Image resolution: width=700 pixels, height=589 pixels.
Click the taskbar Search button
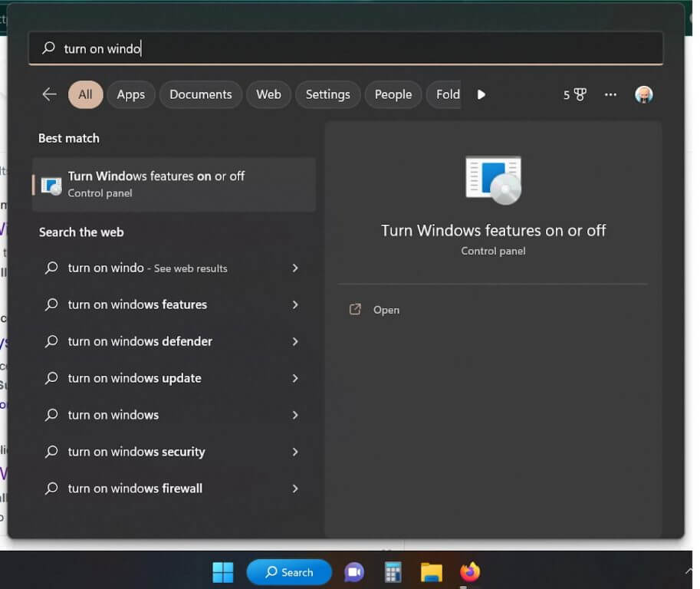[x=289, y=572]
